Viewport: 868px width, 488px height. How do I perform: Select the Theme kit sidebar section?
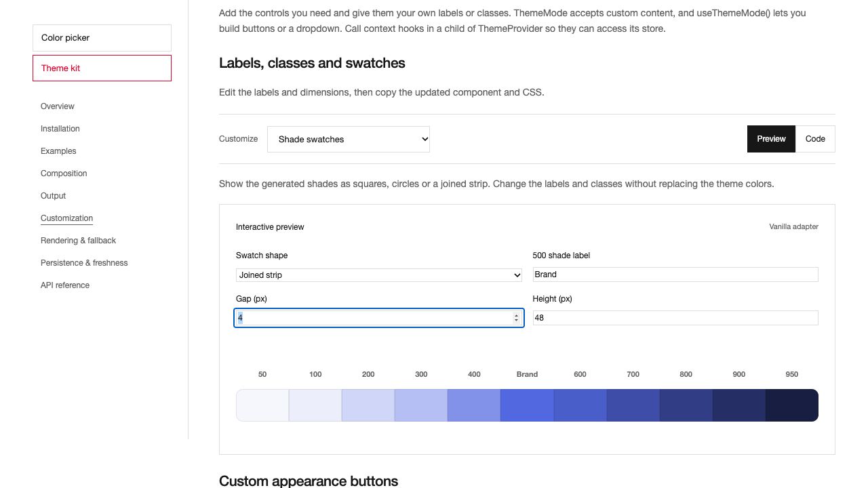coord(102,68)
